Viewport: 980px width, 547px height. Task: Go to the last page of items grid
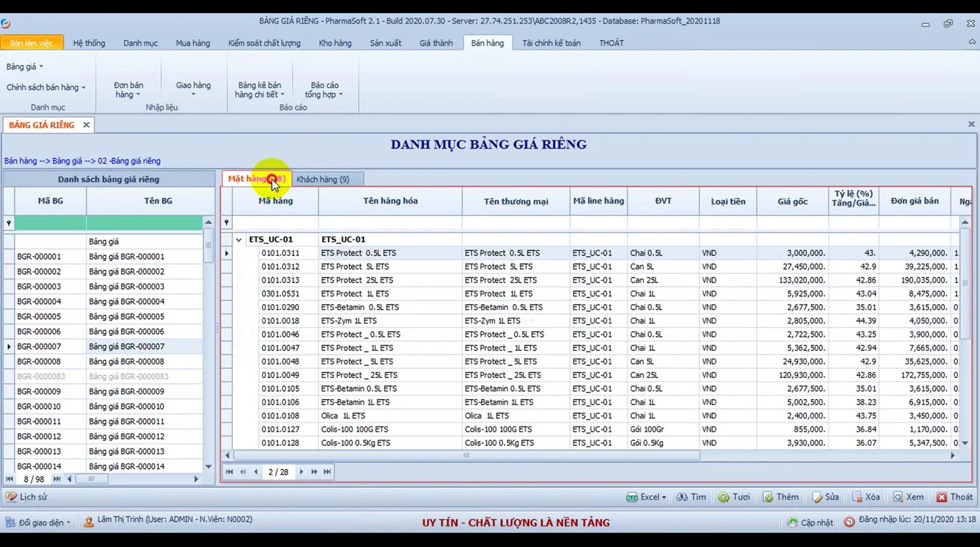point(327,472)
